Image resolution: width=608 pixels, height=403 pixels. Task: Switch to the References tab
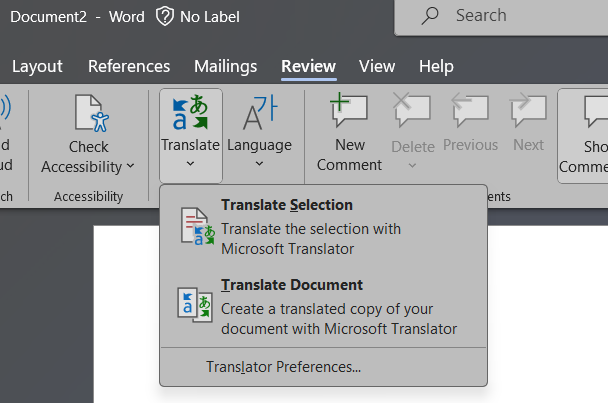[129, 66]
